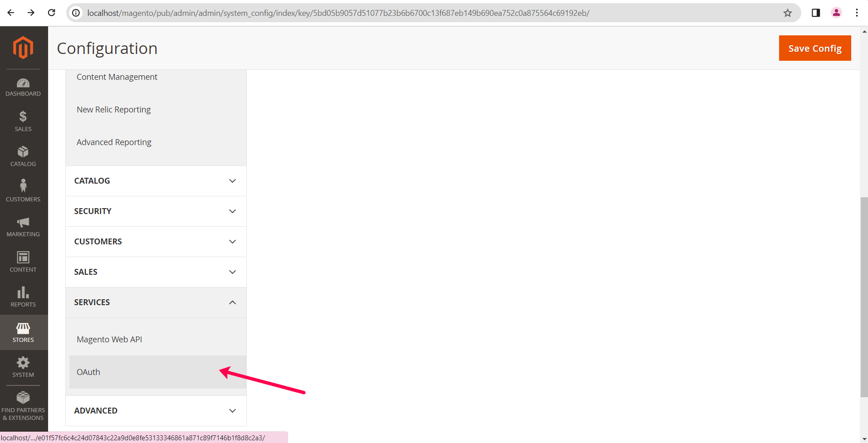Open Find Partners & Extensions

(x=23, y=405)
